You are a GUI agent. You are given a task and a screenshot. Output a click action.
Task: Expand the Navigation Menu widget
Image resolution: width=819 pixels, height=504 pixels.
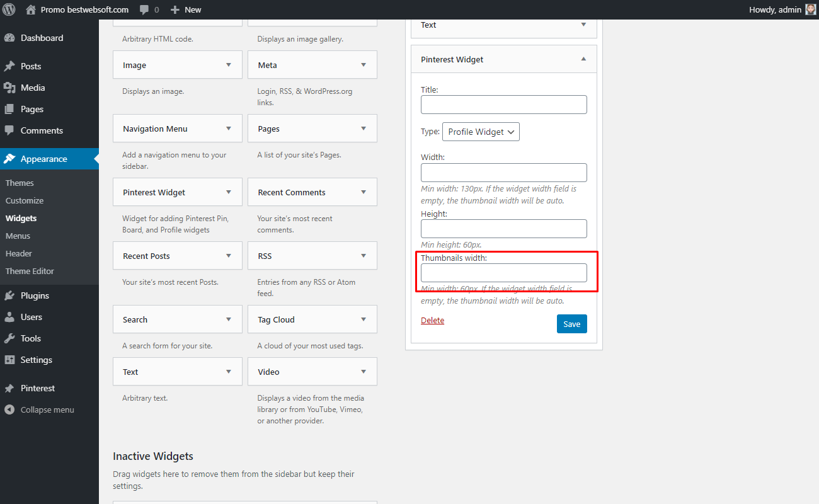click(x=229, y=129)
